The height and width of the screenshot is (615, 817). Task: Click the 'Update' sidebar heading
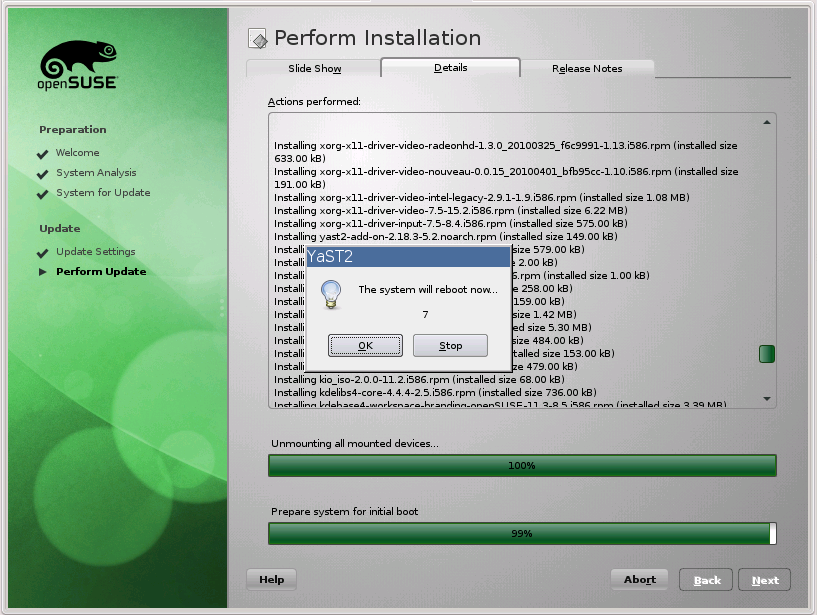click(60, 228)
